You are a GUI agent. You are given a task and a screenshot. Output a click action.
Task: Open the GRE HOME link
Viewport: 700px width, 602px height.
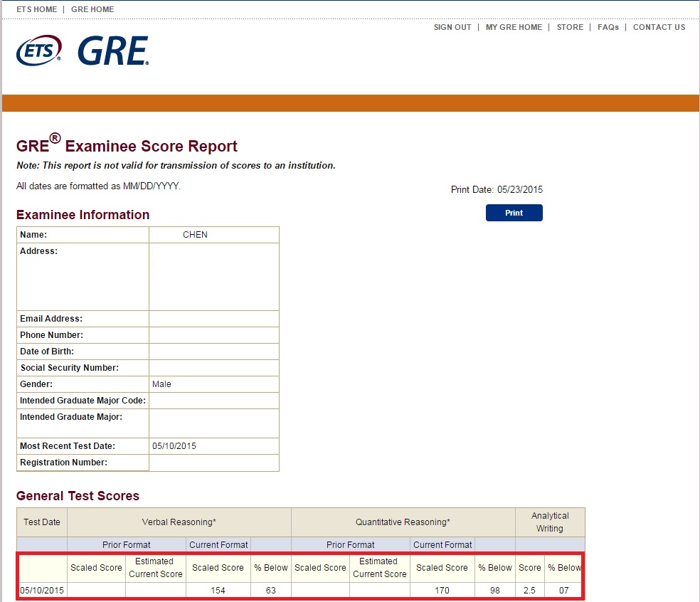coord(92,9)
